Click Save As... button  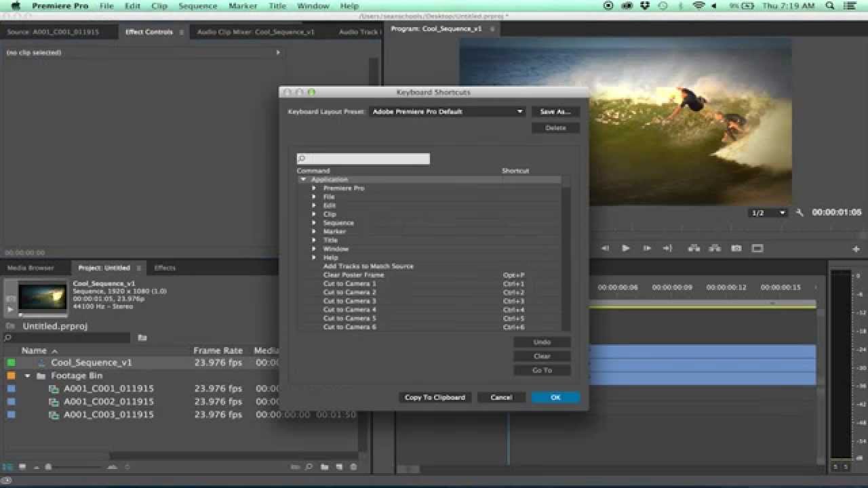pos(555,111)
